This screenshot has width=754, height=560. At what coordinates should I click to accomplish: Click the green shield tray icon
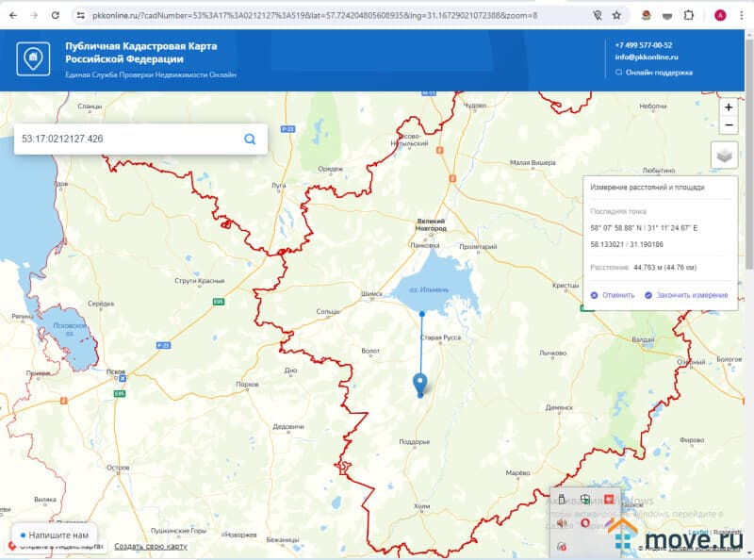(584, 499)
